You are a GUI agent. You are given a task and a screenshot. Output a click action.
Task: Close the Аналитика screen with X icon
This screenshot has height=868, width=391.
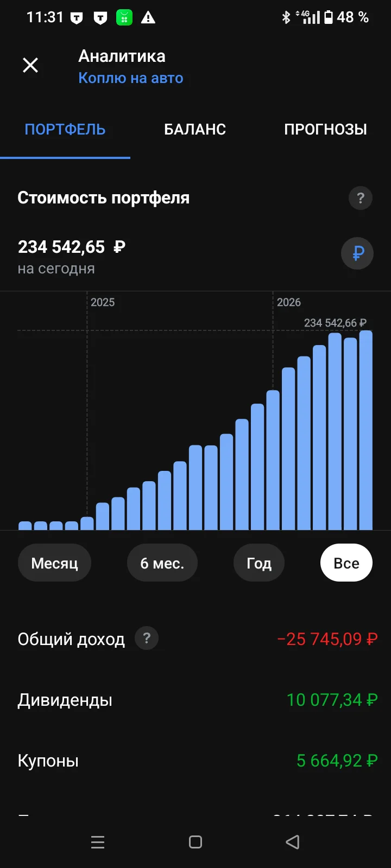pos(30,66)
